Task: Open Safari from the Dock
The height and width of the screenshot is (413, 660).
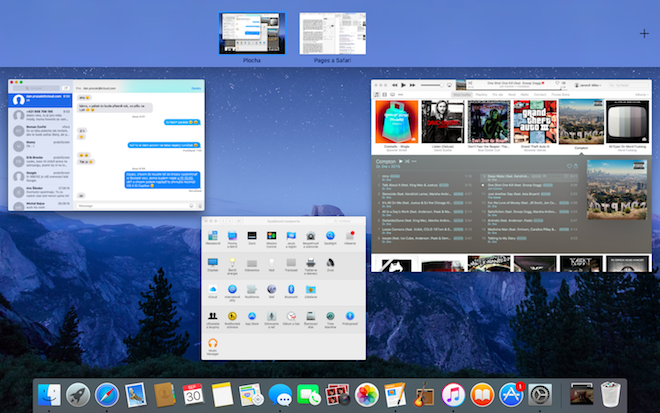Action: 107,394
